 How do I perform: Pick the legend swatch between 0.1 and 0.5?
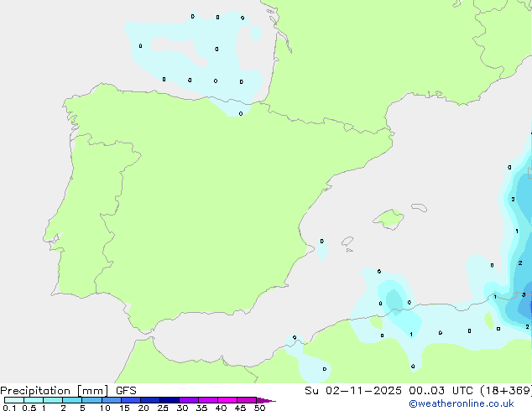click(14, 400)
